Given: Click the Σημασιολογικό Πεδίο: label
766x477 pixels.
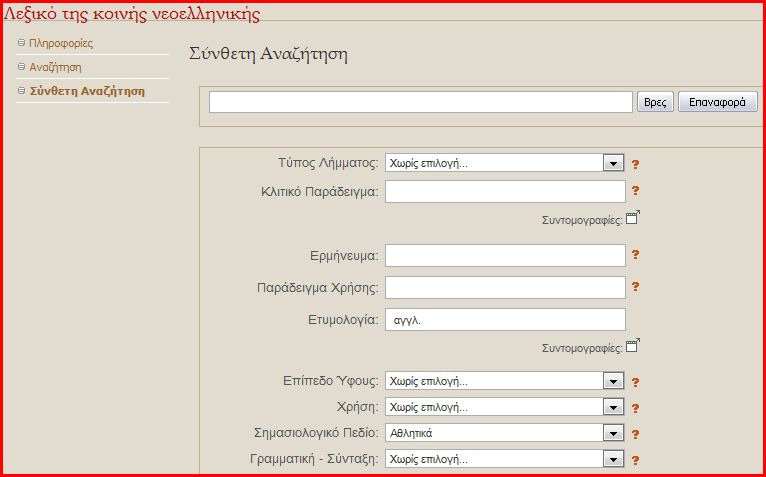Looking at the screenshot, I should (x=317, y=433).
